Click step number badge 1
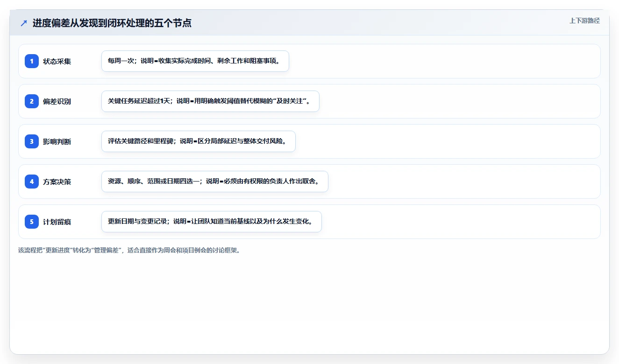619x364 pixels. click(x=32, y=61)
